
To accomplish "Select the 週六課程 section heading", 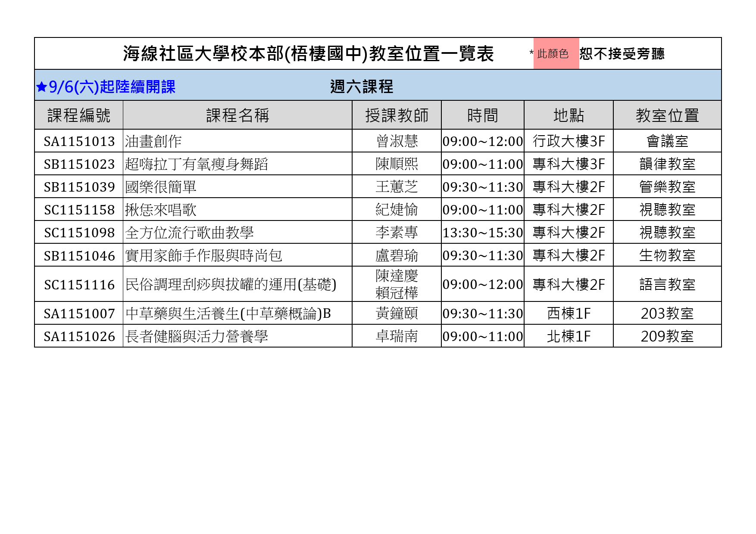I will click(x=361, y=87).
